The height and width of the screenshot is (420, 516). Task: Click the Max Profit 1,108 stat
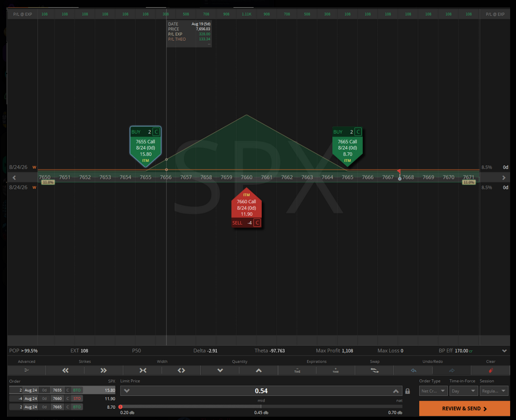334,351
